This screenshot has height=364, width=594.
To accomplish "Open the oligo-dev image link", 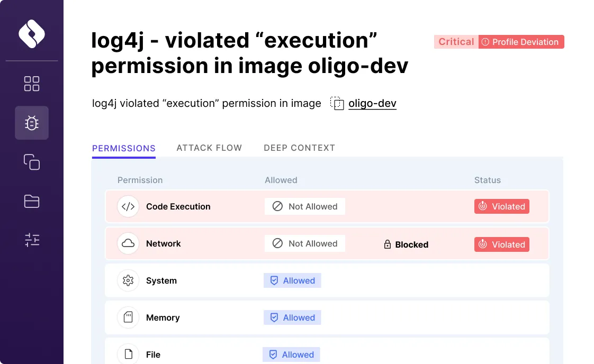I will pyautogui.click(x=372, y=103).
